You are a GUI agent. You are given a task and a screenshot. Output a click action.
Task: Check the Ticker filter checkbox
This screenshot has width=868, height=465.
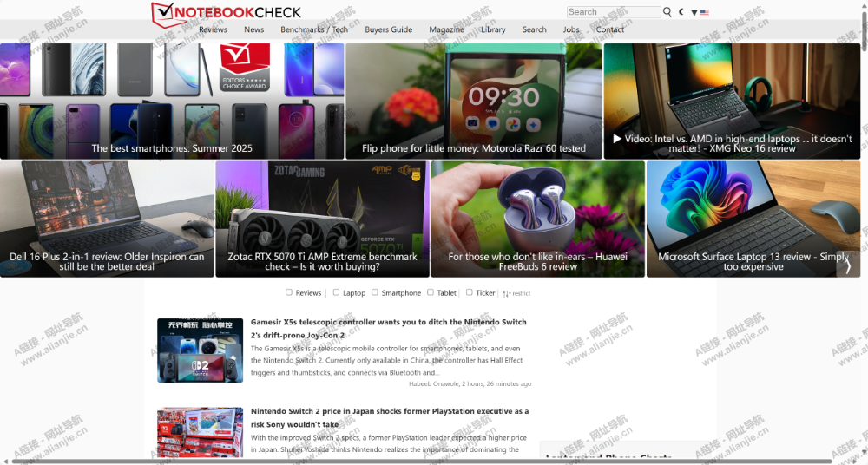(469, 292)
